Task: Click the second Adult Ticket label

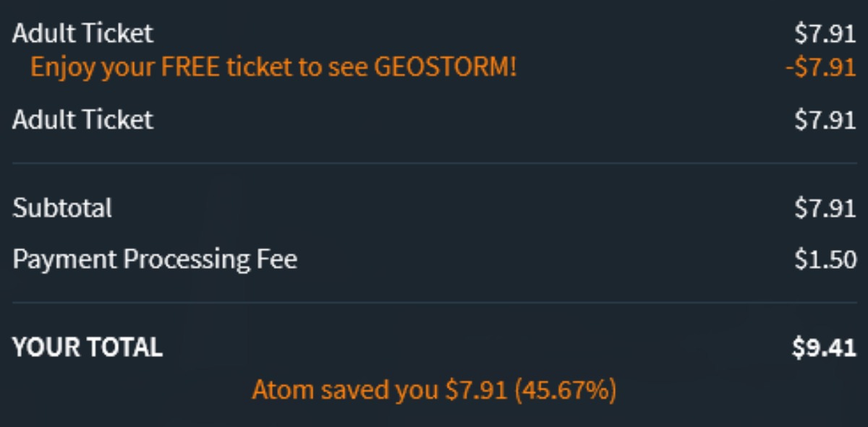Action: (x=82, y=120)
